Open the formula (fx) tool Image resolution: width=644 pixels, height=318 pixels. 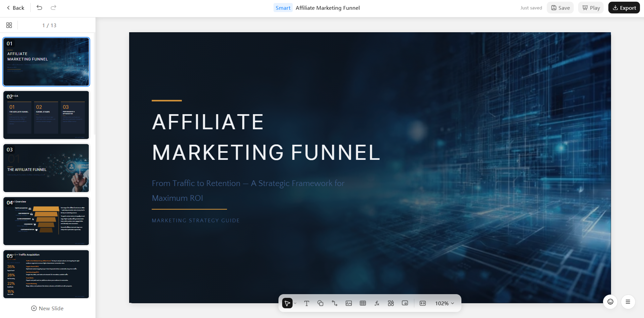pos(377,303)
